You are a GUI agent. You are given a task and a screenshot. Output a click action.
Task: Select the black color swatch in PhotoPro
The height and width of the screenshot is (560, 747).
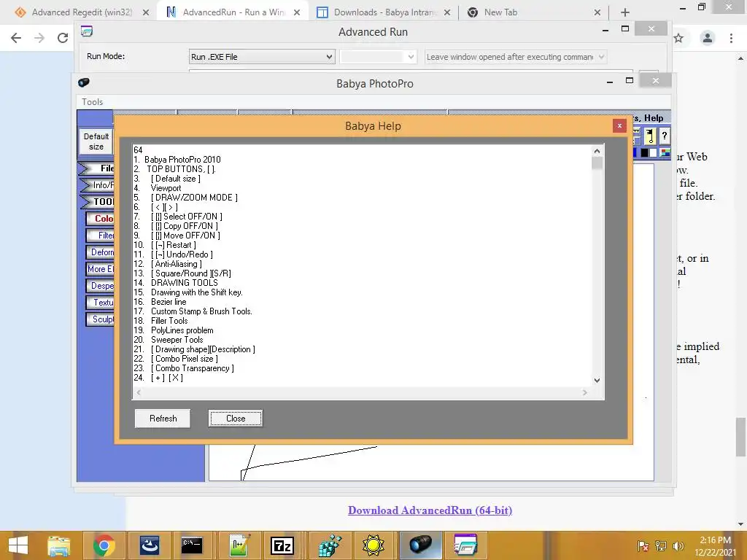point(645,153)
